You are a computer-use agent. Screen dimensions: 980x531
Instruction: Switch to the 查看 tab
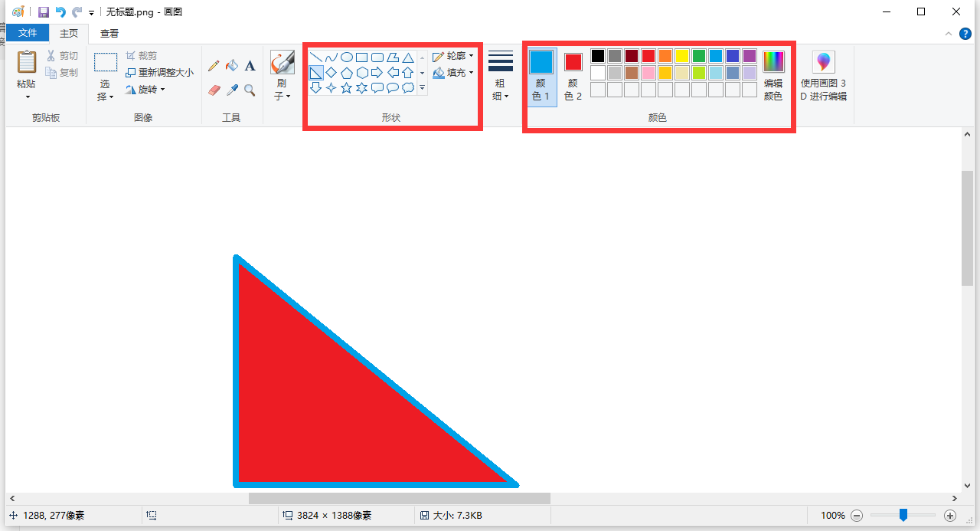coord(109,33)
